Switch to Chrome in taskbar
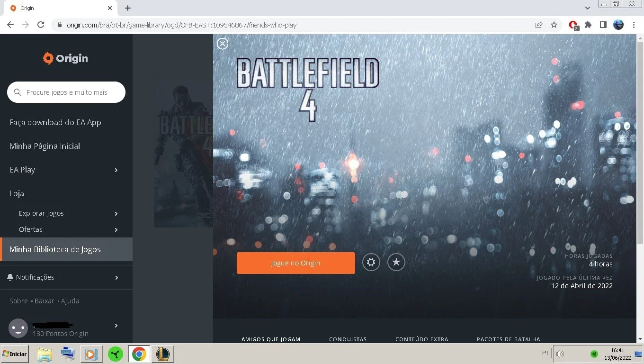644x364 pixels. [139, 354]
